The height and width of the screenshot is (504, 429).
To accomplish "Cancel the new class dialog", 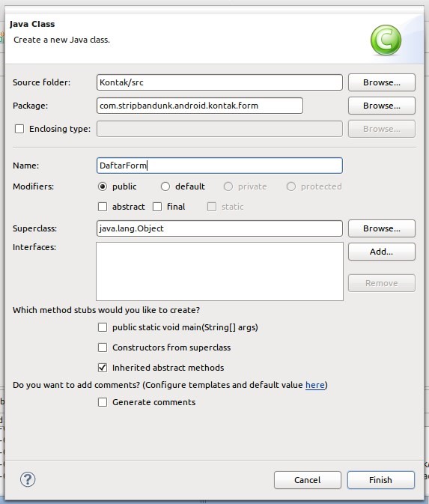I will tap(308, 480).
